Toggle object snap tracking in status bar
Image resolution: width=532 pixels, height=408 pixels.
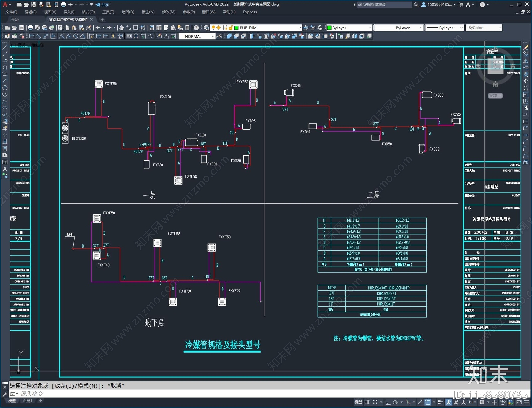[420, 402]
